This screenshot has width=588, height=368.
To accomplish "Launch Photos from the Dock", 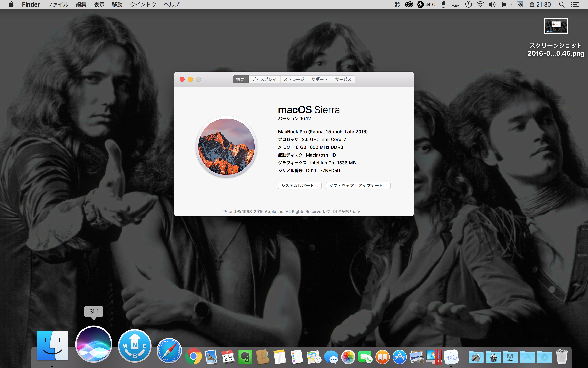I will click(348, 357).
